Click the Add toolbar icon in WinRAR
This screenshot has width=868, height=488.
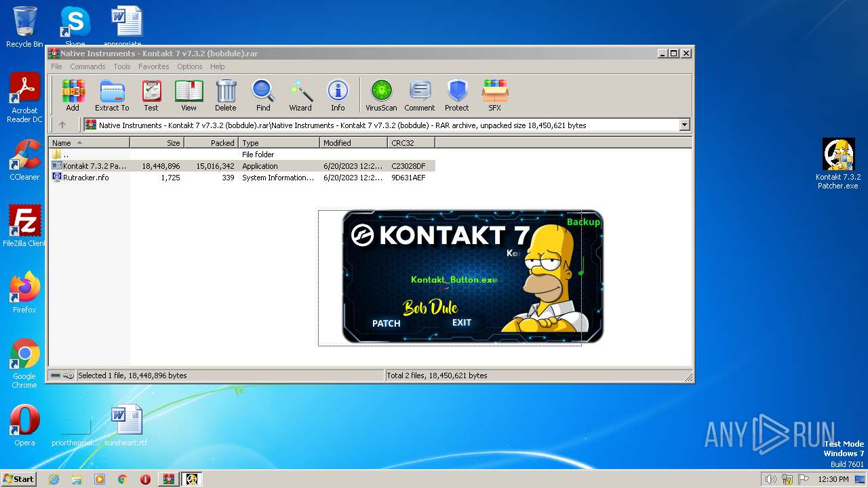pos(73,95)
